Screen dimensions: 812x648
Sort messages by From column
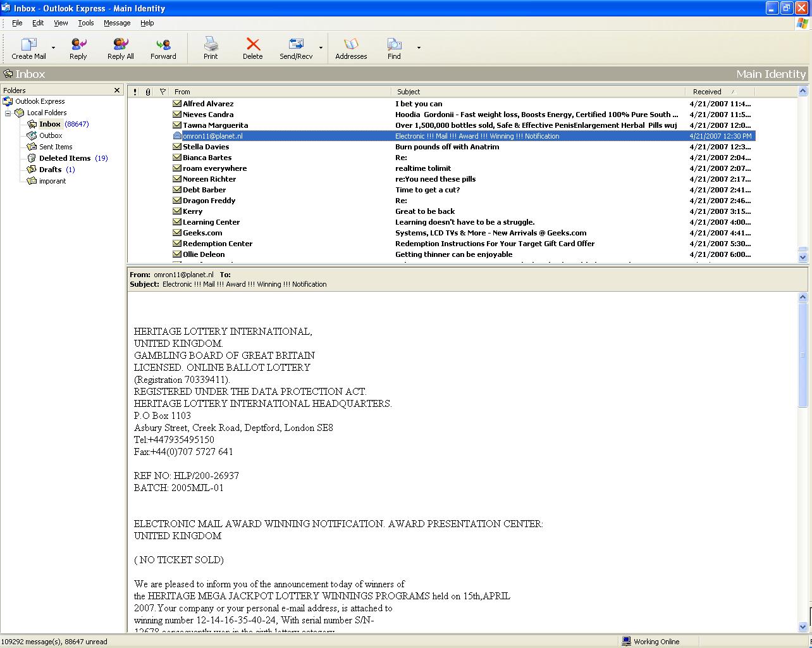[x=280, y=92]
